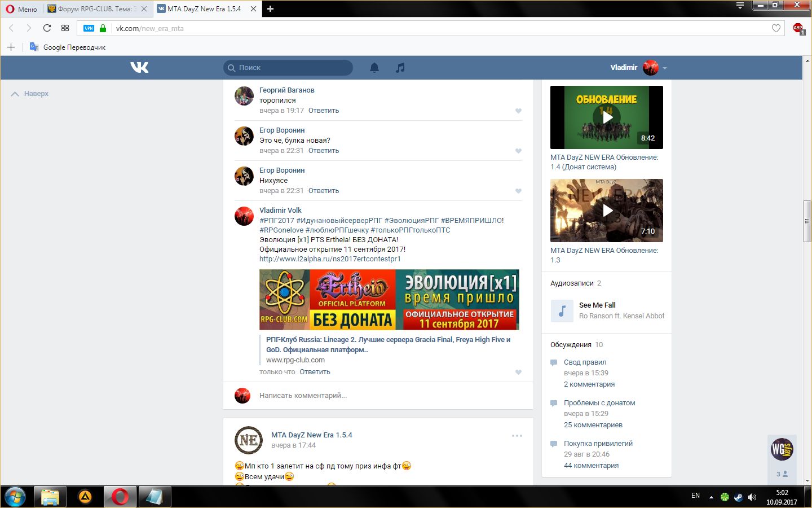This screenshot has width=812, height=508.
Task: Open the Opera Меню button
Action: click(21, 8)
